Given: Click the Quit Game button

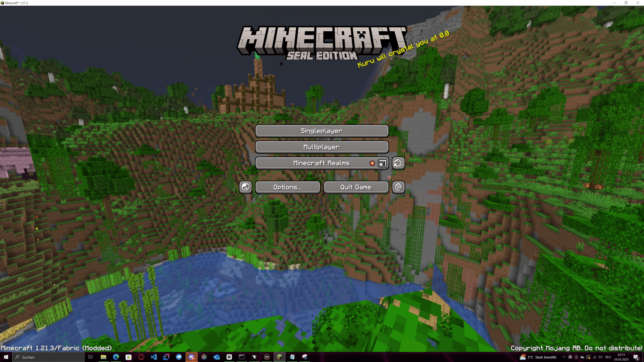Looking at the screenshot, I should [x=356, y=187].
